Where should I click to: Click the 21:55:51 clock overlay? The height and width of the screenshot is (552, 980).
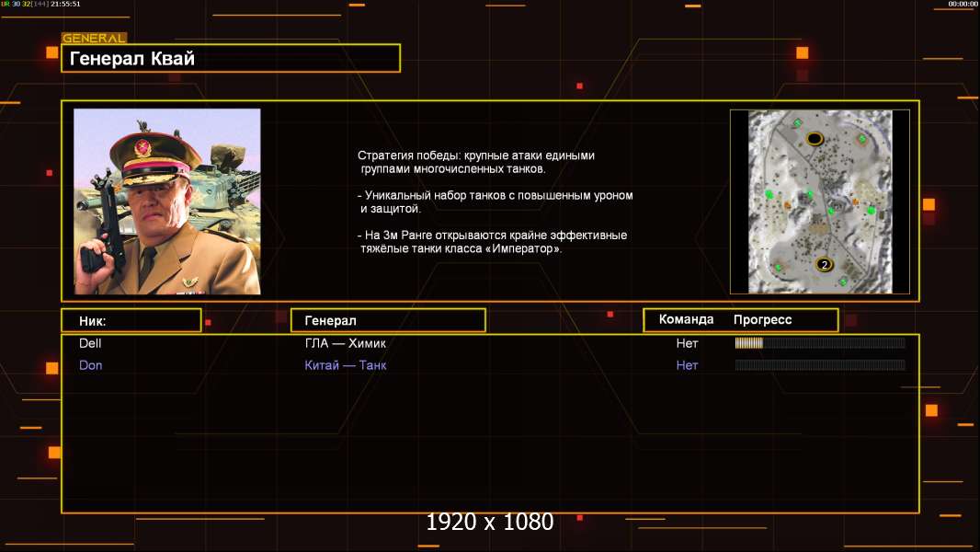pyautogui.click(x=65, y=4)
